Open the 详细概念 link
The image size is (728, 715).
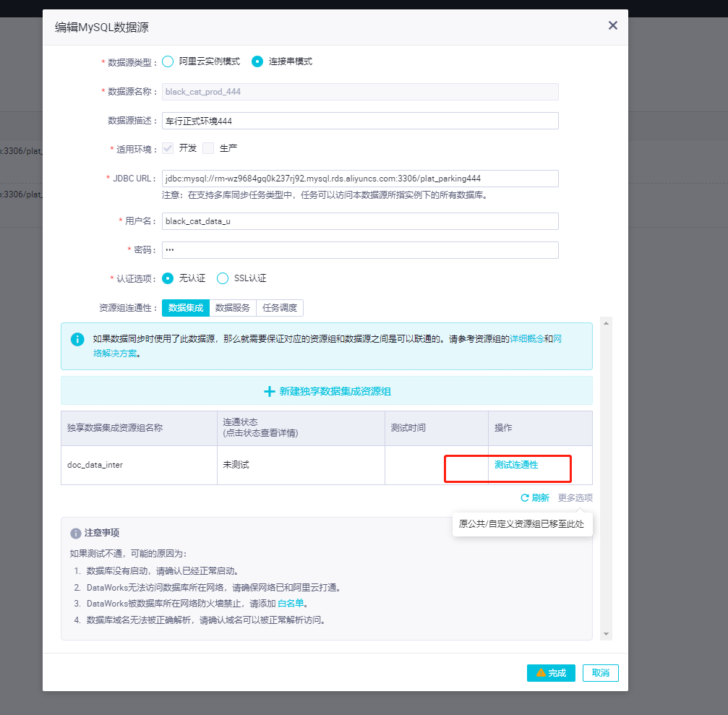[x=526, y=339]
